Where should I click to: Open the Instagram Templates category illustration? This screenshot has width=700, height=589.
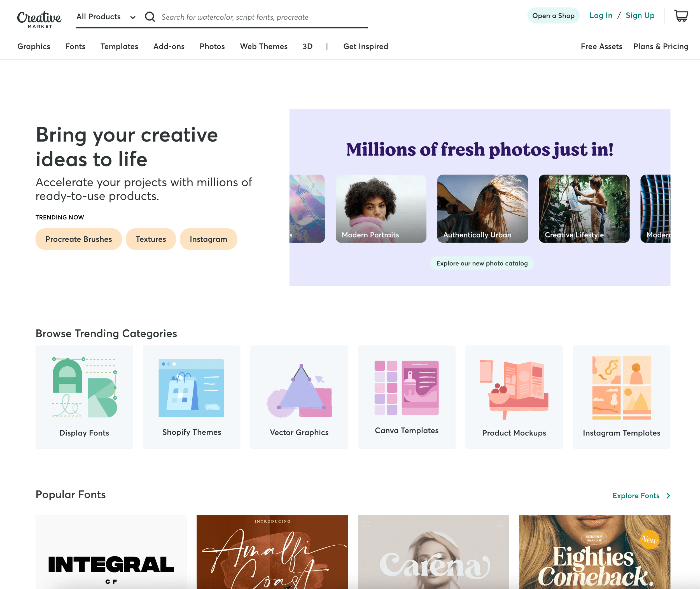pos(622,388)
